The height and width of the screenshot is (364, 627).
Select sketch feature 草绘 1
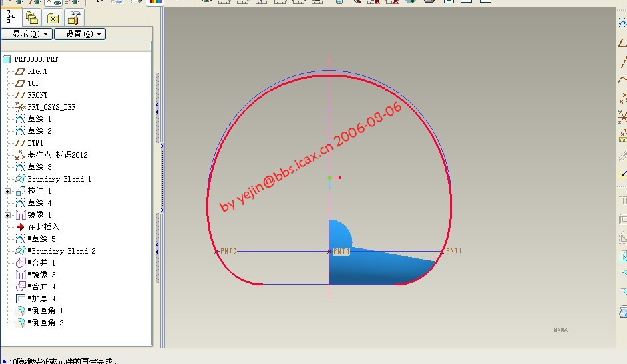point(33,119)
